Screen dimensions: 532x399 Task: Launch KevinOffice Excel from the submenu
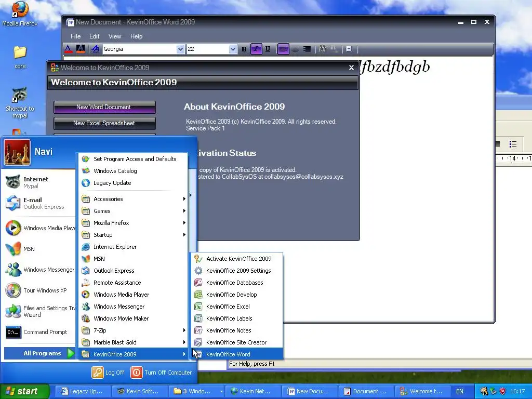click(237, 307)
